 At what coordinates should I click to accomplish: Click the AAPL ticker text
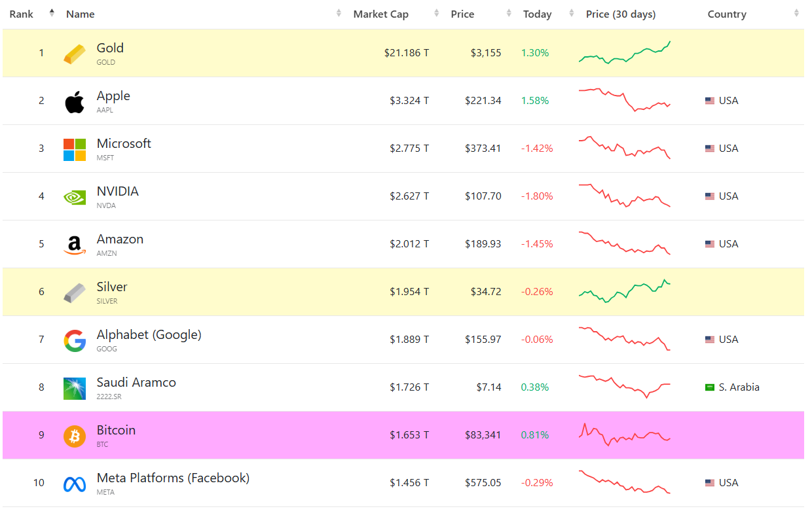[105, 110]
